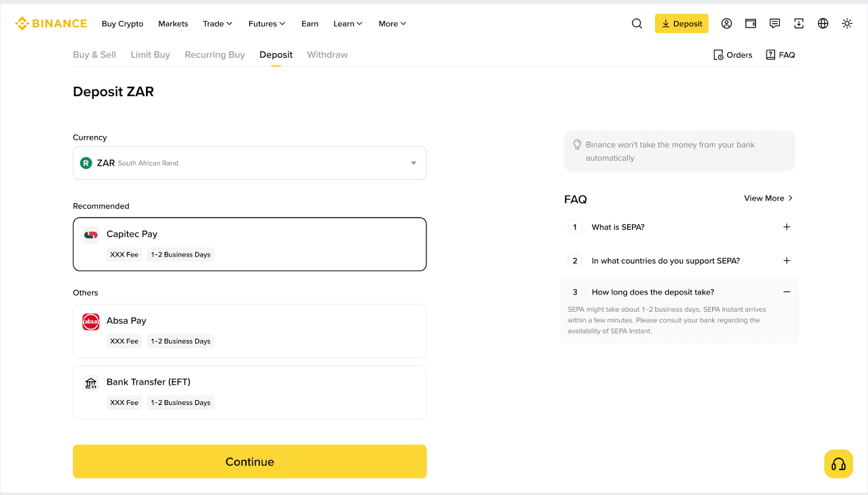Open the Orders page link
Image resolution: width=868 pixels, height=495 pixels.
(x=732, y=55)
